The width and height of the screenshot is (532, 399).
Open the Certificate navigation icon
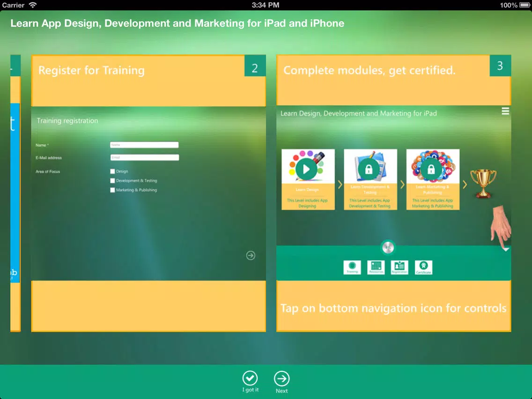point(423,267)
